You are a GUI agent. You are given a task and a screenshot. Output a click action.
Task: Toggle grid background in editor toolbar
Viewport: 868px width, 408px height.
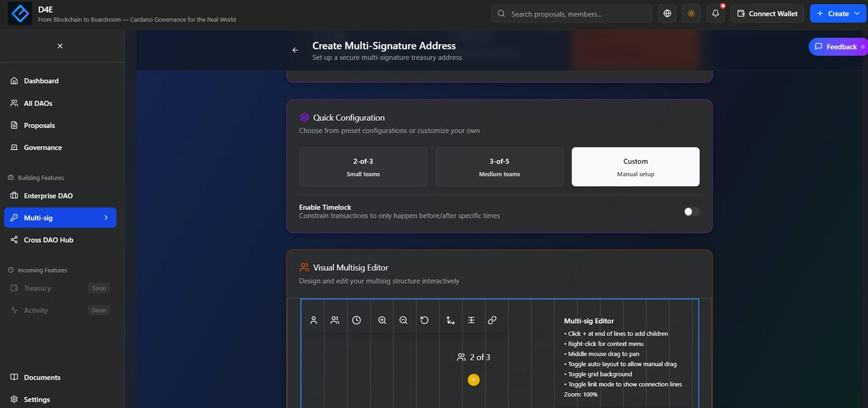pos(471,320)
